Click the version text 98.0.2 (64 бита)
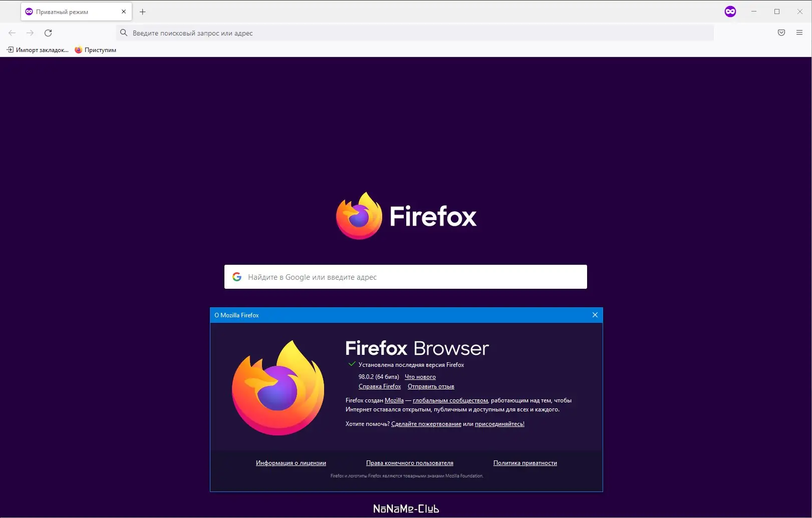Screen dimensions: 812x518 pyautogui.click(x=379, y=377)
